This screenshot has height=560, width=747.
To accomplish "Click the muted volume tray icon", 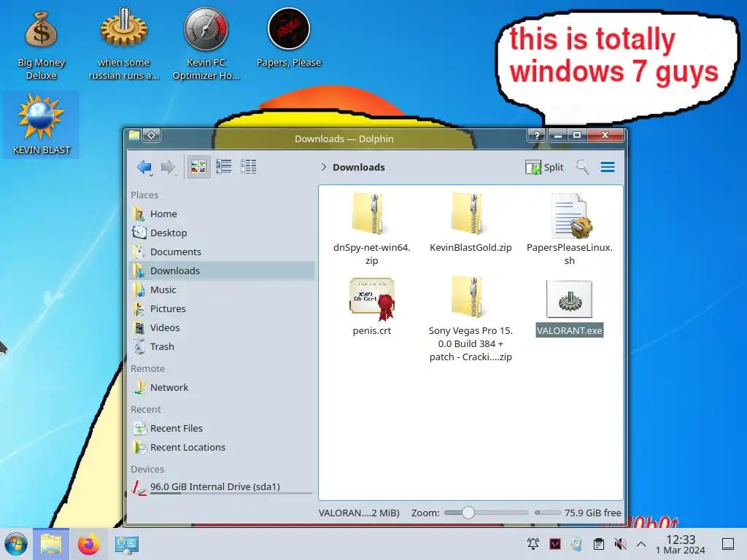I will coord(620,544).
